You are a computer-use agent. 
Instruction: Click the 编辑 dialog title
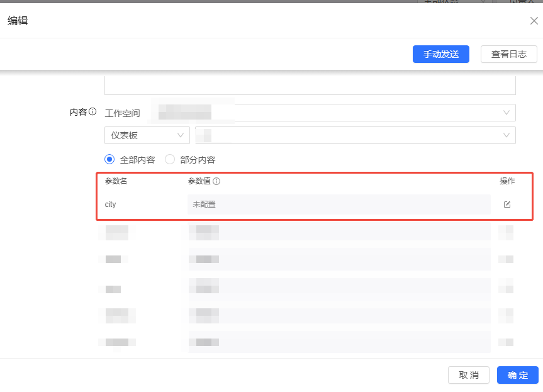pos(18,21)
